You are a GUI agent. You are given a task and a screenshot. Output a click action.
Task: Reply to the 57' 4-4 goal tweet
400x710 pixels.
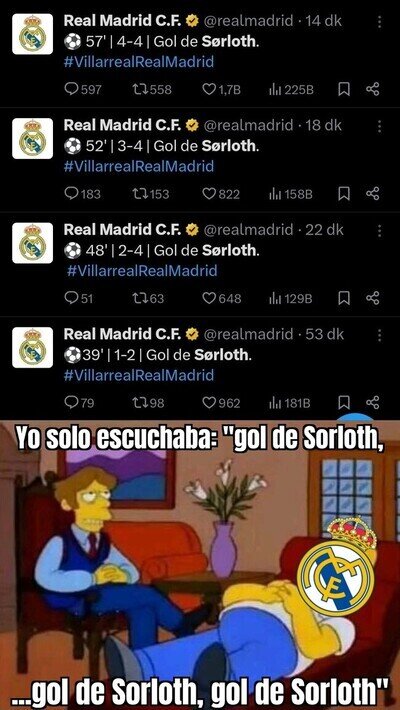pyautogui.click(x=83, y=90)
